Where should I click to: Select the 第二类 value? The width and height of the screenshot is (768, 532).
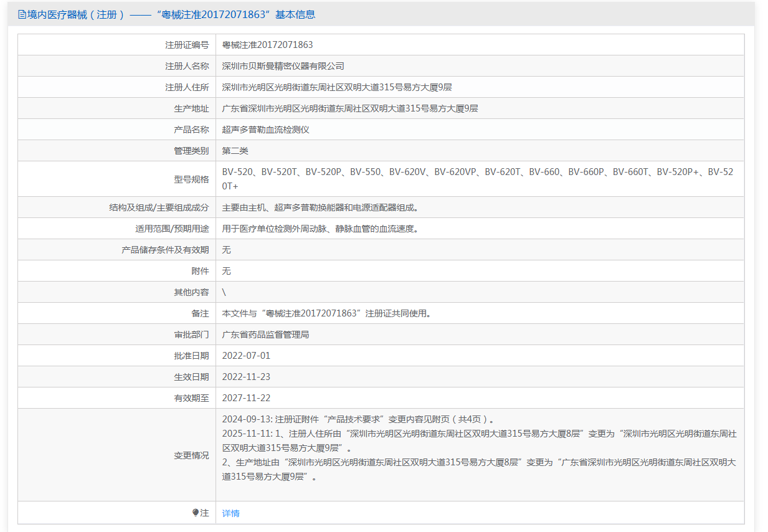tap(235, 151)
